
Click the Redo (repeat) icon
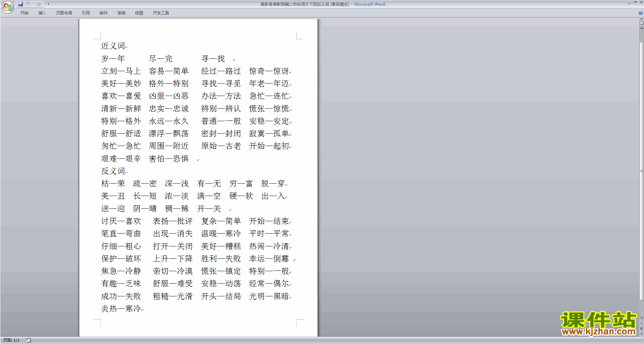coord(39,4)
